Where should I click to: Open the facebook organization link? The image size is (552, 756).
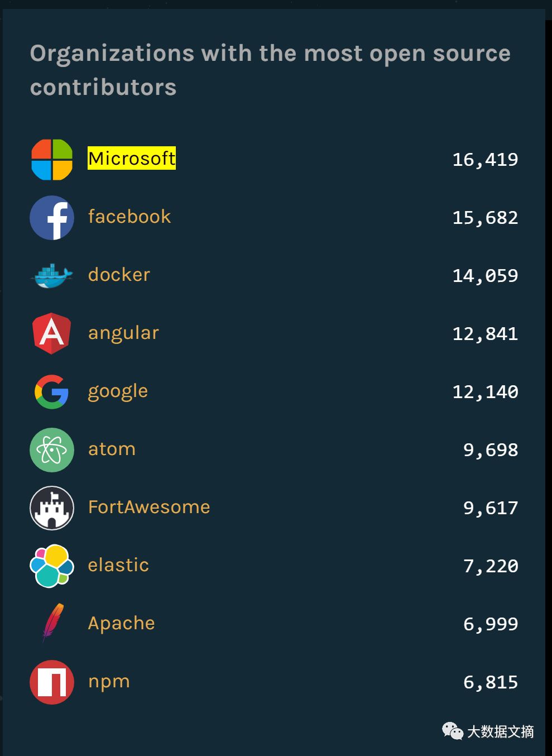[129, 216]
